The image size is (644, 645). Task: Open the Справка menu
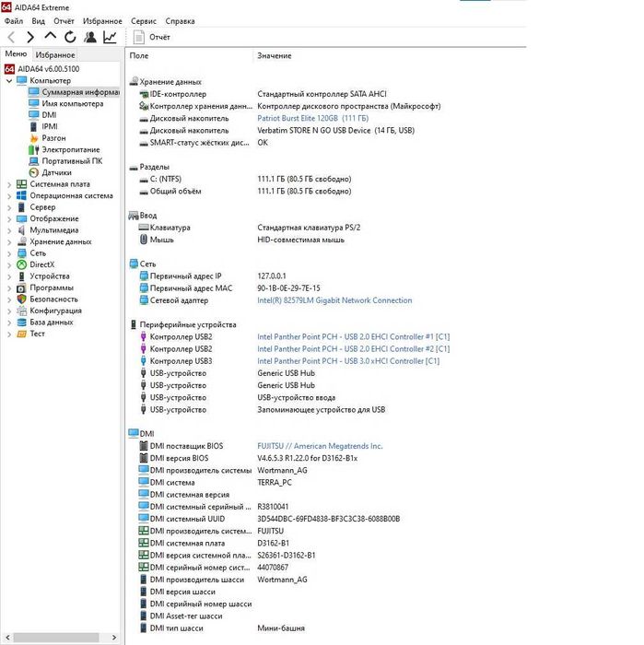pos(181,21)
